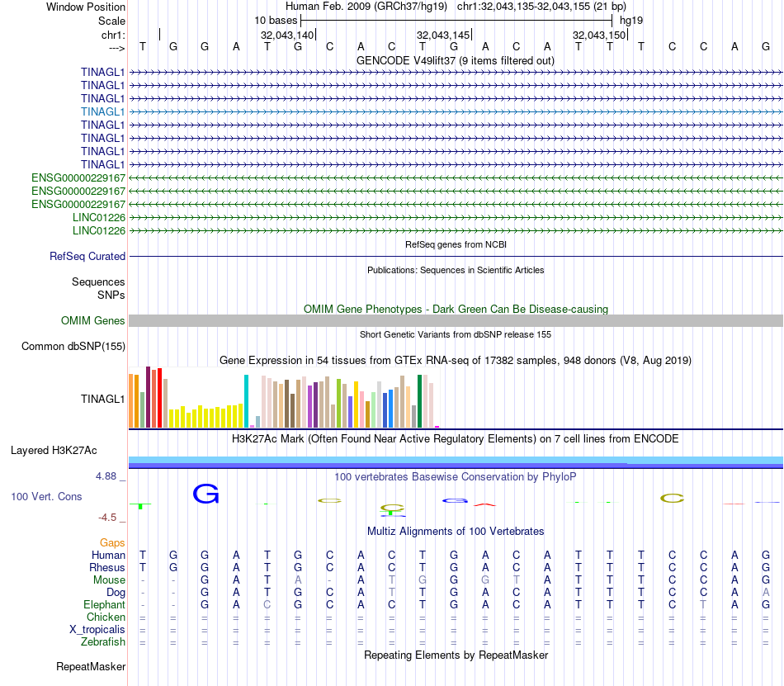Click the large blue G conservation logo
Screen dimensions: 784x686
point(206,494)
